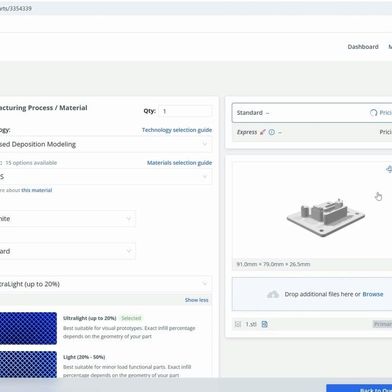The width and height of the screenshot is (392, 392).
Task: Choose the Light (20% - 50%) infill pattern swatch
Action: (28, 364)
